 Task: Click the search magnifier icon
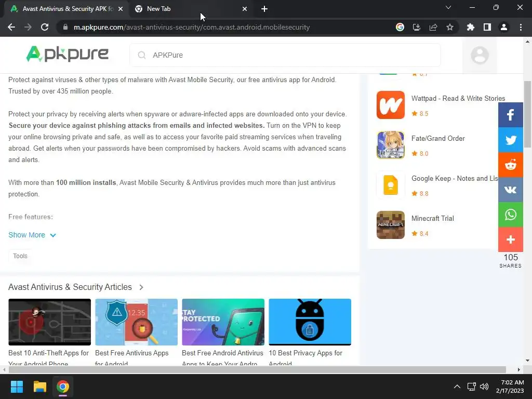[142, 55]
